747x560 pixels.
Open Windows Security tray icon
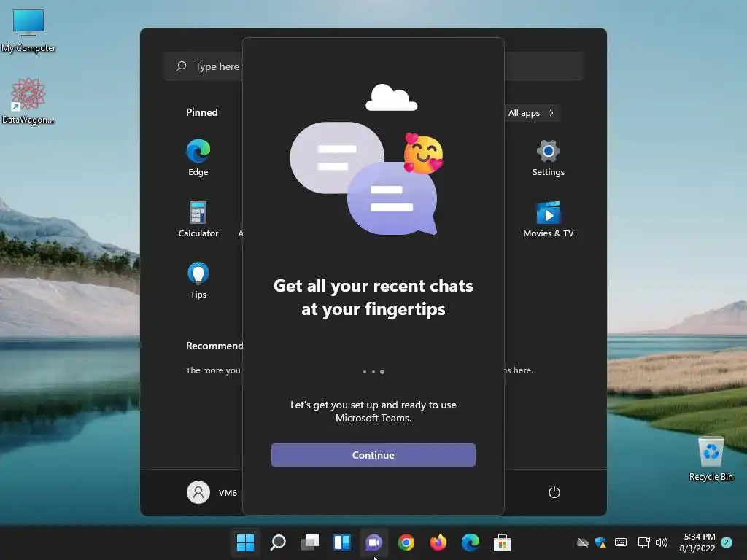601,542
